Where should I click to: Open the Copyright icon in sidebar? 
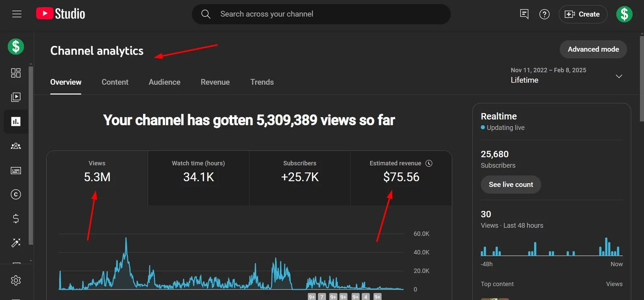tap(16, 194)
